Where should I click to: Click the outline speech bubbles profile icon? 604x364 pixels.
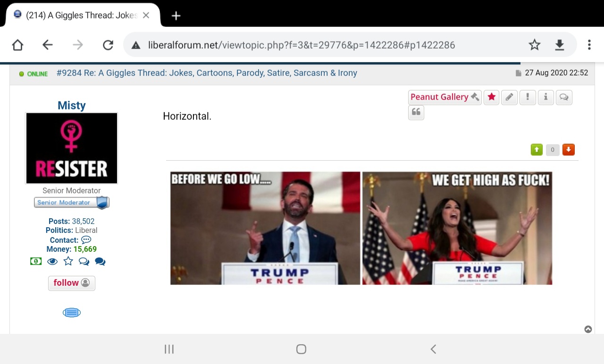(x=84, y=261)
